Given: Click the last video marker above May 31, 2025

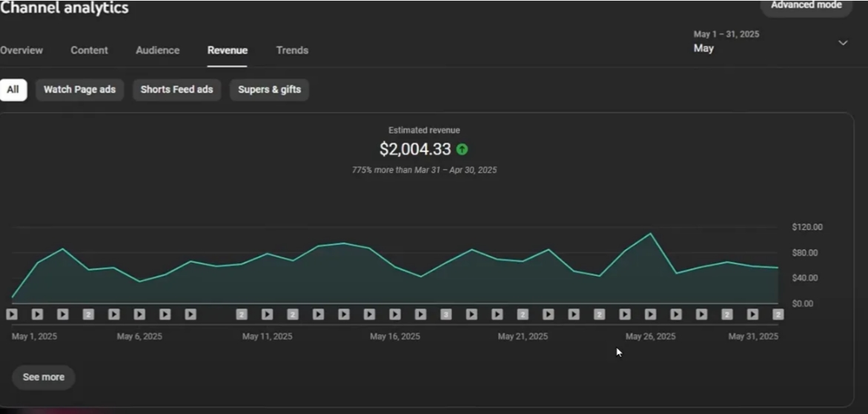Looking at the screenshot, I should (778, 315).
